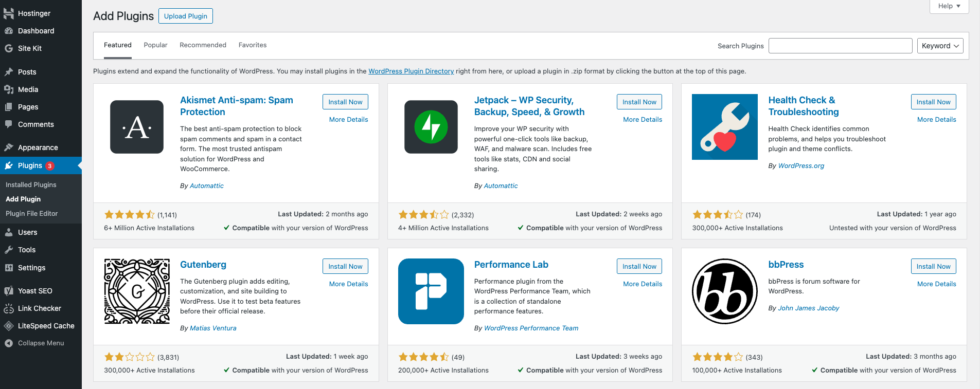
Task: Click Install Now for Akismet Anti-spam
Action: coord(345,101)
